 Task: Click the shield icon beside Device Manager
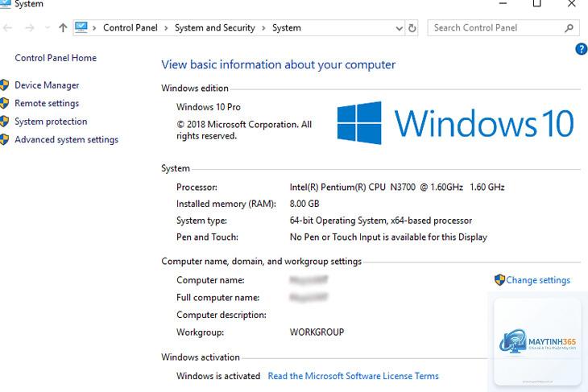[x=4, y=85]
